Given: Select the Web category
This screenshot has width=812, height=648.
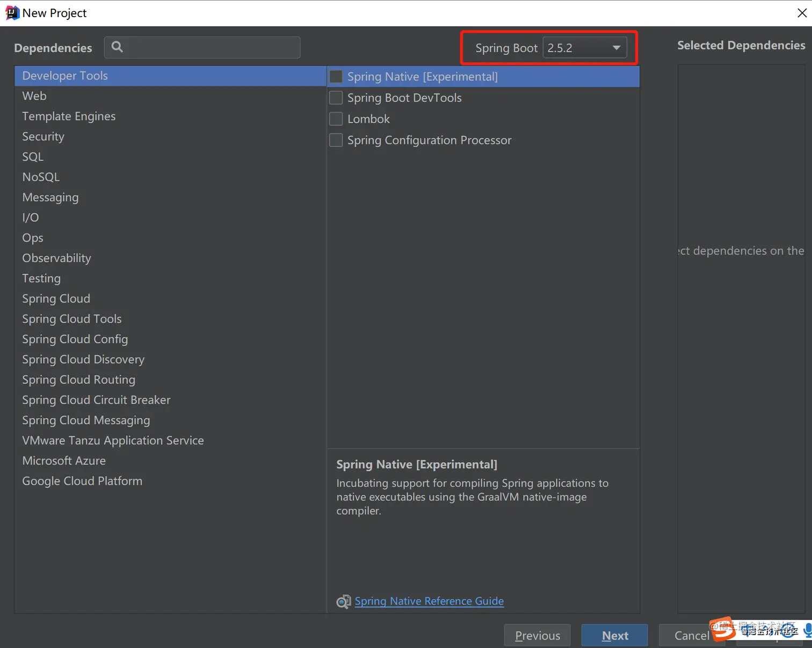Looking at the screenshot, I should pyautogui.click(x=170, y=96).
